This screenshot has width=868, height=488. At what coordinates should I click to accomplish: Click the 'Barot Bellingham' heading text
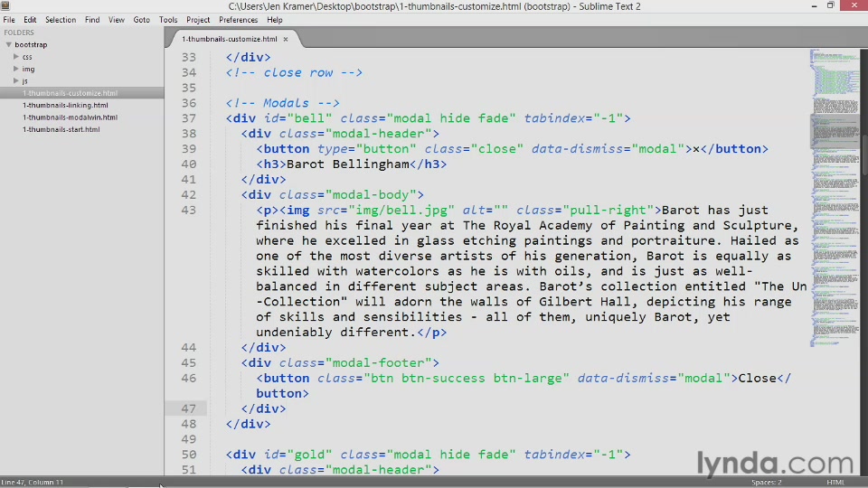[347, 164]
